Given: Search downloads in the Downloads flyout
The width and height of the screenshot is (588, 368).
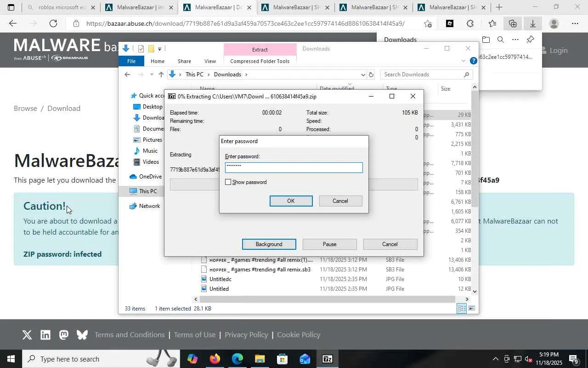Looking at the screenshot, I should click(x=501, y=40).
